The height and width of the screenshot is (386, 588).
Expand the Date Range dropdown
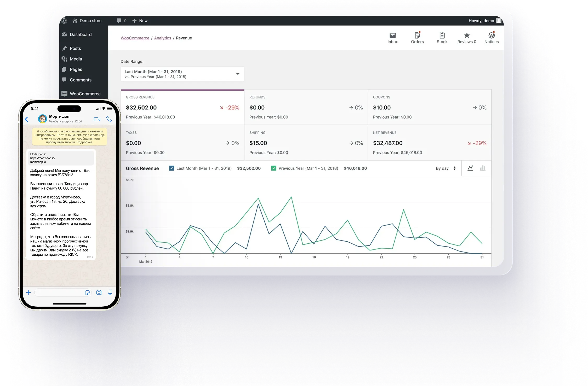tap(182, 74)
